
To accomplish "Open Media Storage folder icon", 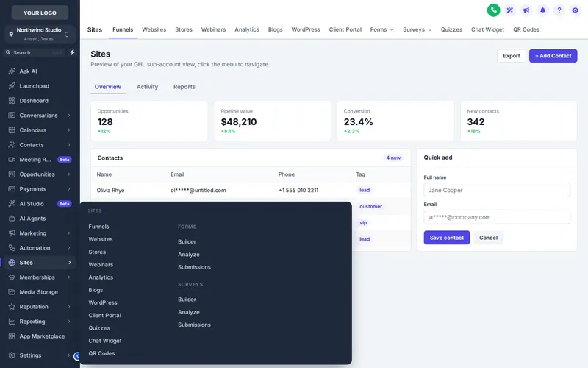I will click(12, 291).
